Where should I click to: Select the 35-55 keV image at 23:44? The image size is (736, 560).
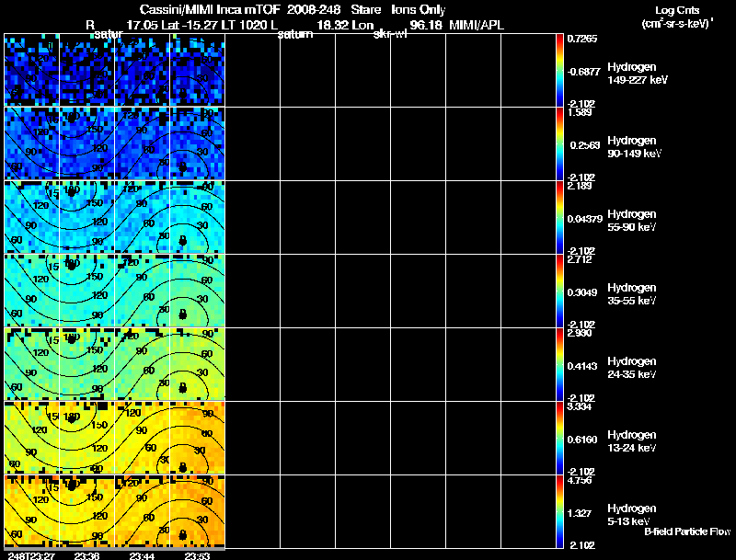(143, 291)
